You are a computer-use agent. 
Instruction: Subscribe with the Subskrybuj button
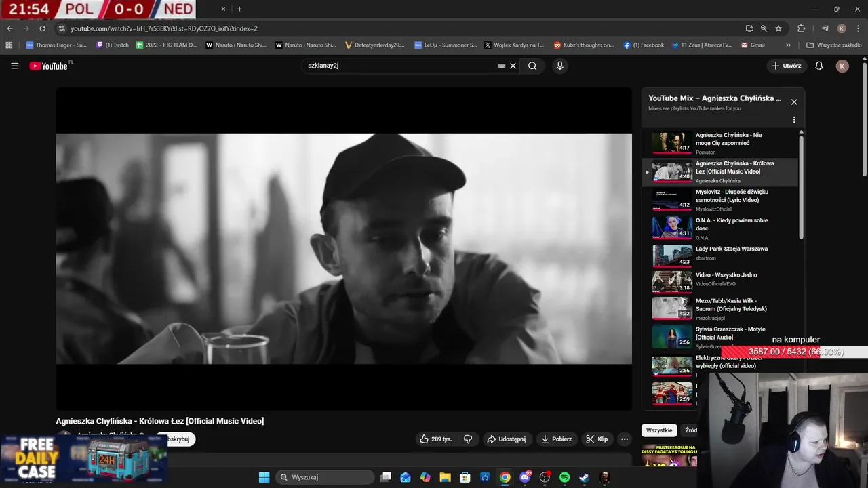[176, 439]
